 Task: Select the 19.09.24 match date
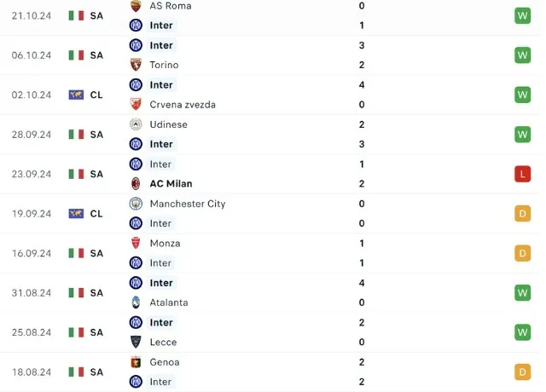[32, 214]
